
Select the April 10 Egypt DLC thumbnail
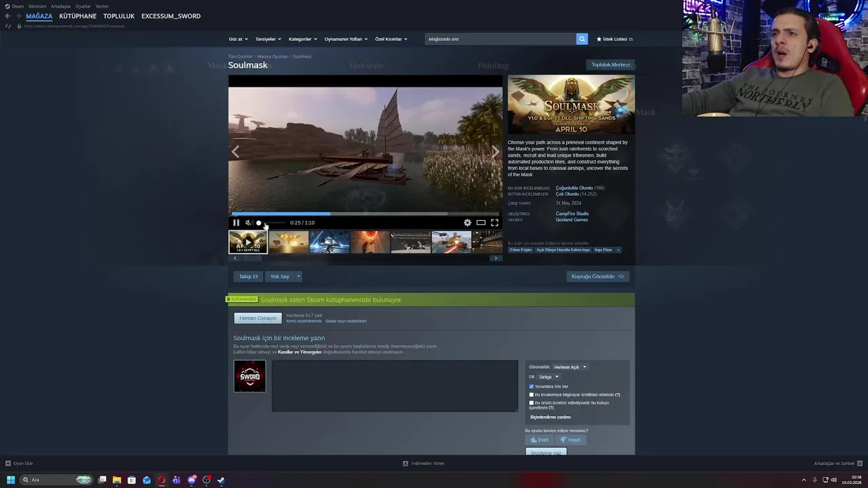click(248, 242)
